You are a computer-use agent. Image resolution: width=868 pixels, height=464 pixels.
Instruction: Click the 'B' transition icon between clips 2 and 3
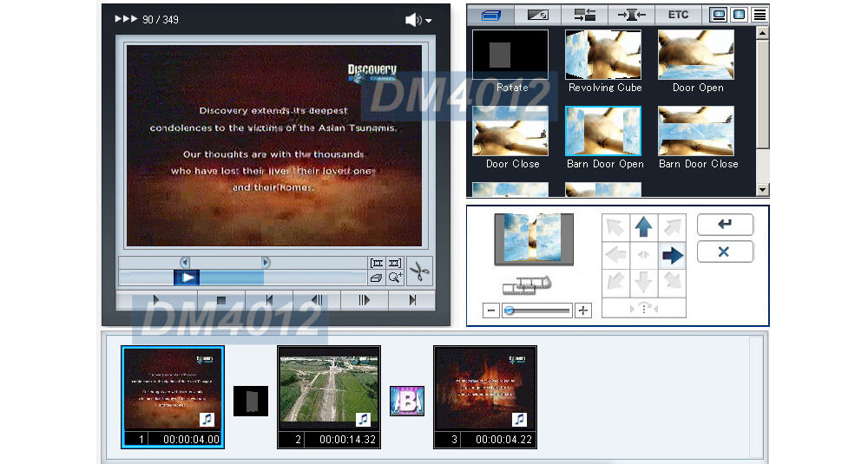click(407, 401)
